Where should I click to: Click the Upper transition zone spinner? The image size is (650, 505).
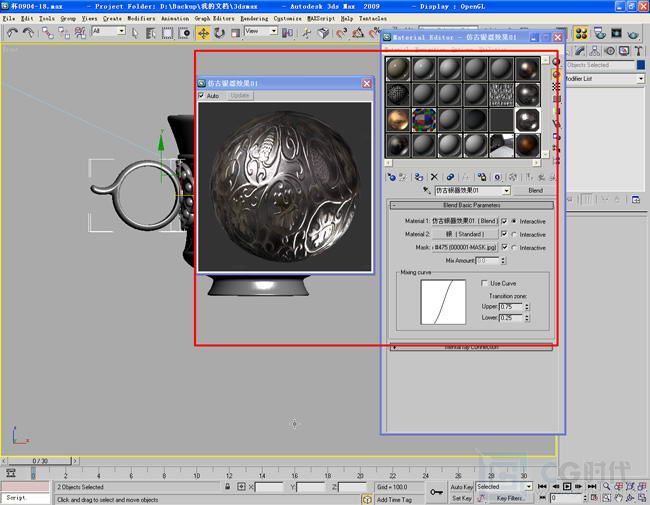pos(527,307)
